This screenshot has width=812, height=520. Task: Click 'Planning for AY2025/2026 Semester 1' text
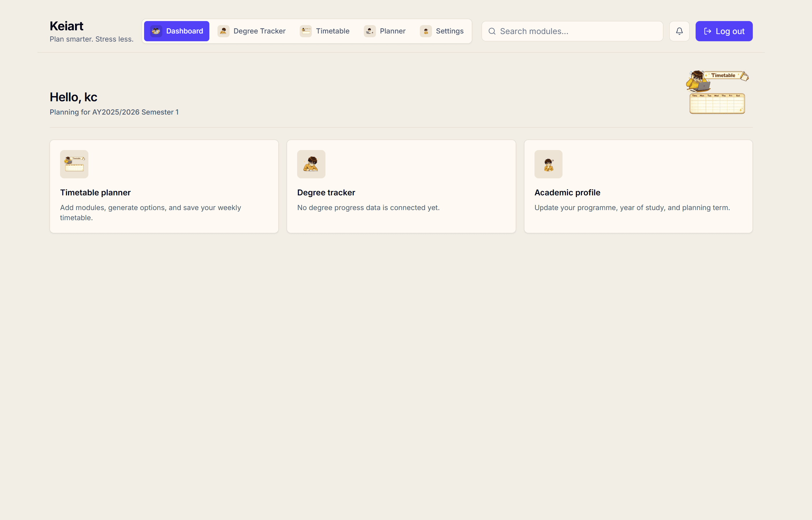pyautogui.click(x=114, y=112)
